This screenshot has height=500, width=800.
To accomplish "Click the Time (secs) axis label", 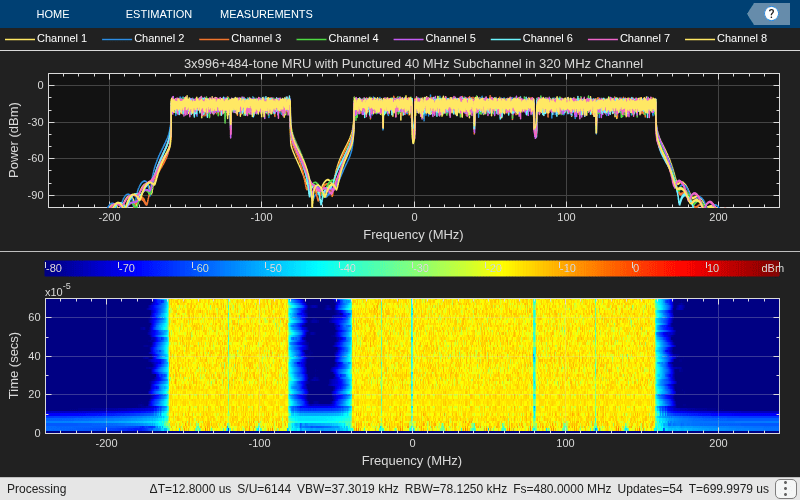I will 14,365.
